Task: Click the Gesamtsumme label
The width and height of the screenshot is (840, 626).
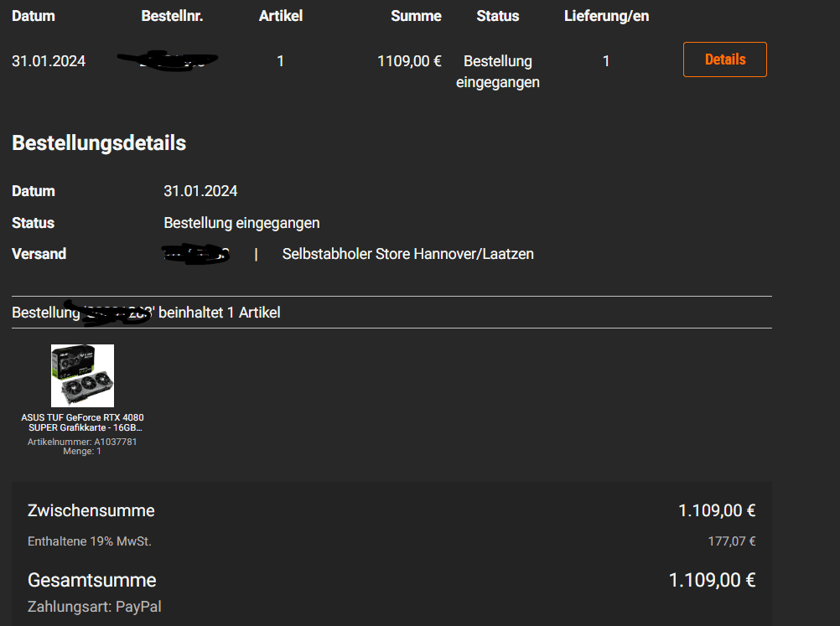Action: point(91,580)
